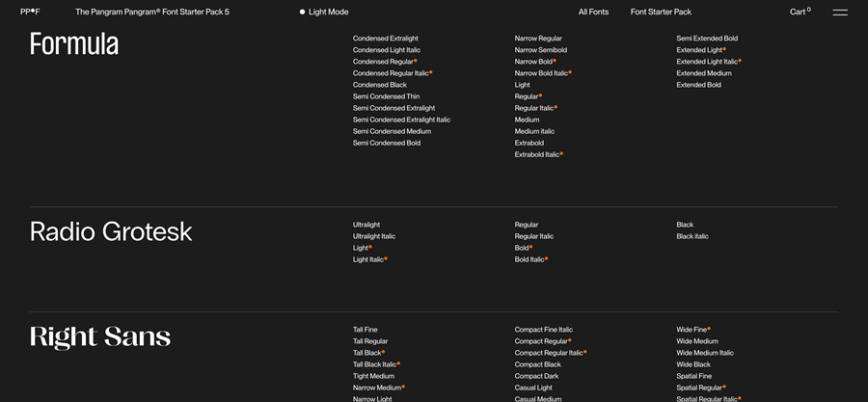This screenshot has height=402, width=868.
Task: Select Right Sans Tall Black Italic
Action: click(x=376, y=364)
